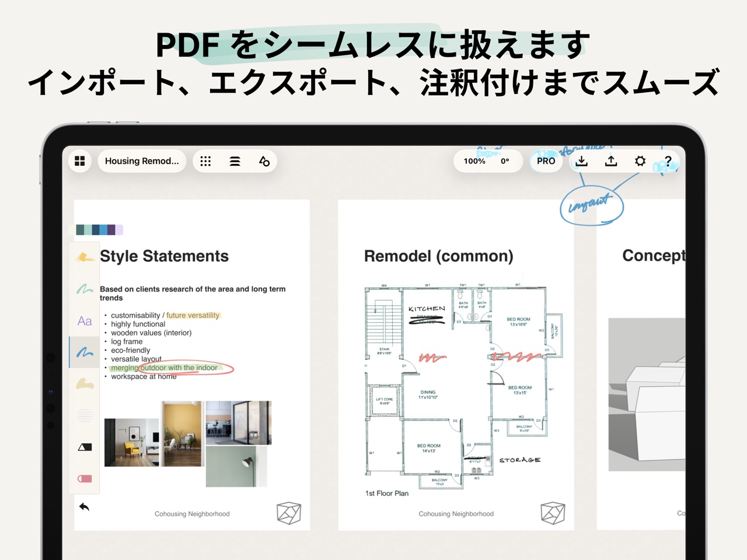Viewport: 747px width, 560px height.
Task: Select the shapes tool icon
Action: 264,161
